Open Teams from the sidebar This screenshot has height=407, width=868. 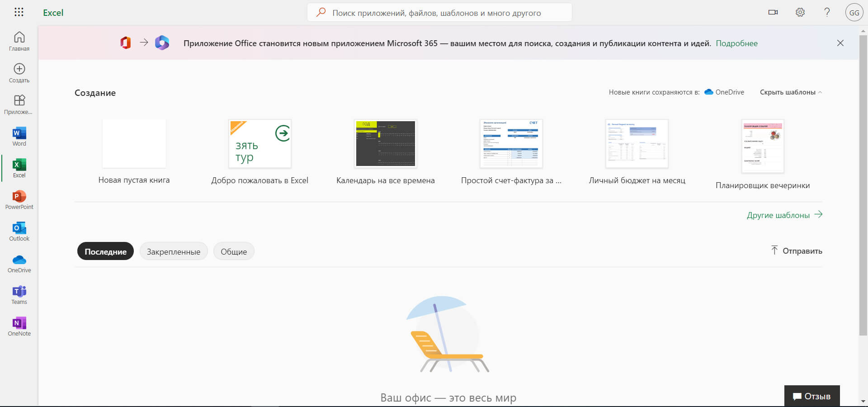click(19, 294)
